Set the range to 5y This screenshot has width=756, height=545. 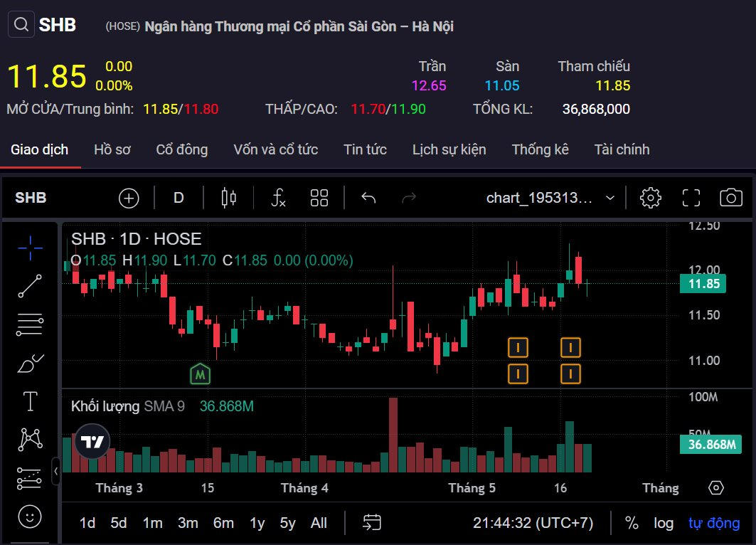tap(287, 523)
